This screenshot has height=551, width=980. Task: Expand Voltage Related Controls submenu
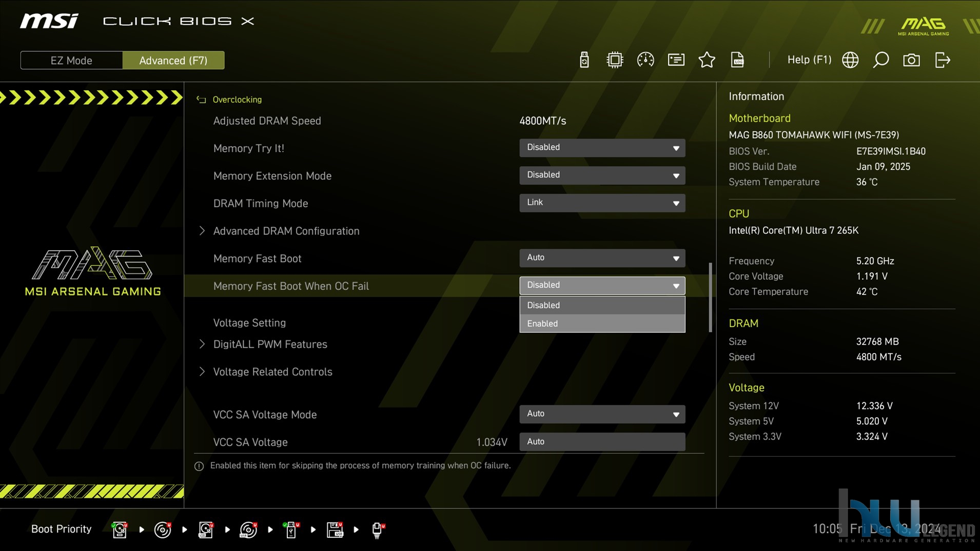(x=272, y=372)
